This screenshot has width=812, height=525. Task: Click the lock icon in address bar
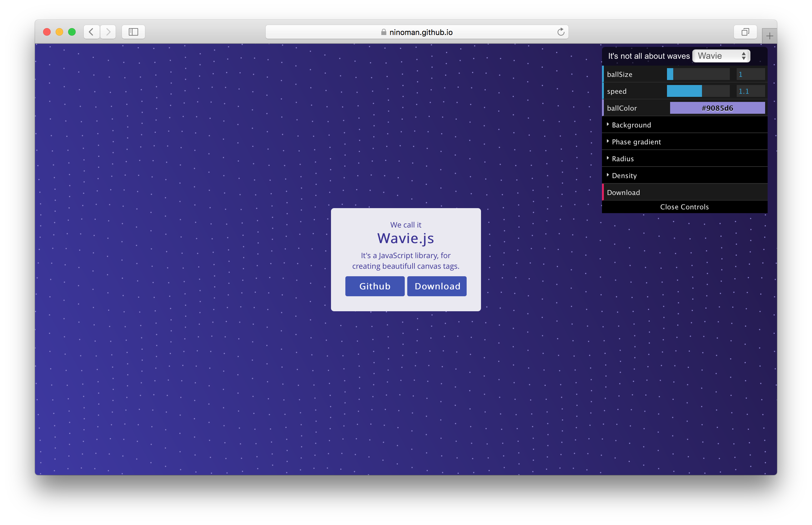[383, 32]
